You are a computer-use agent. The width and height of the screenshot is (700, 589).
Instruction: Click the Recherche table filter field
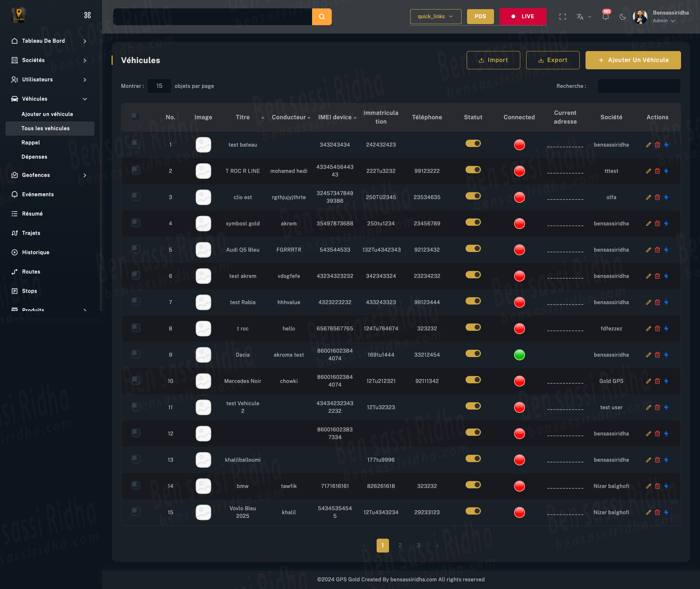tap(639, 86)
